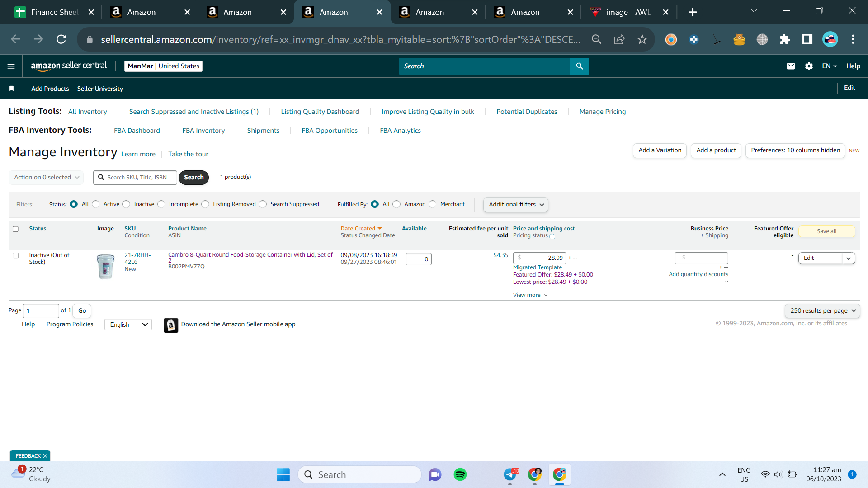Open the All Inventory listing tool
Image resolution: width=868 pixels, height=488 pixels.
(x=88, y=112)
